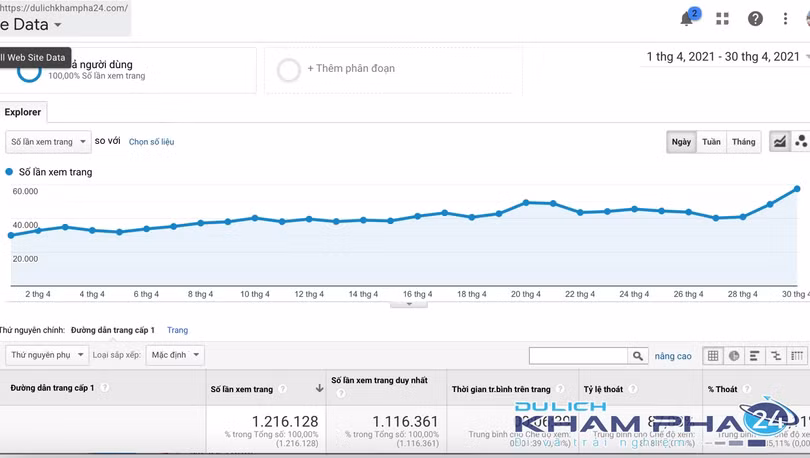
Task: Click the table search magnifier button
Action: pyautogui.click(x=638, y=356)
